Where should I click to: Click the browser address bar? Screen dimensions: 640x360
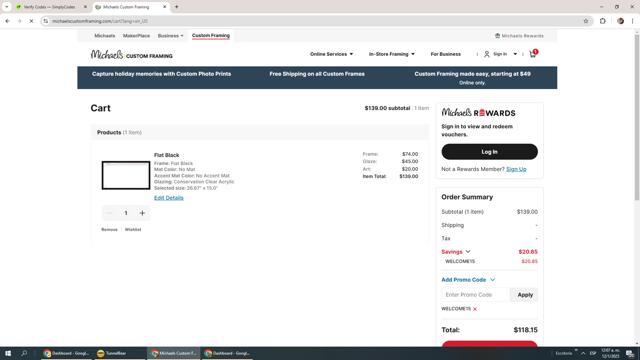(314, 21)
